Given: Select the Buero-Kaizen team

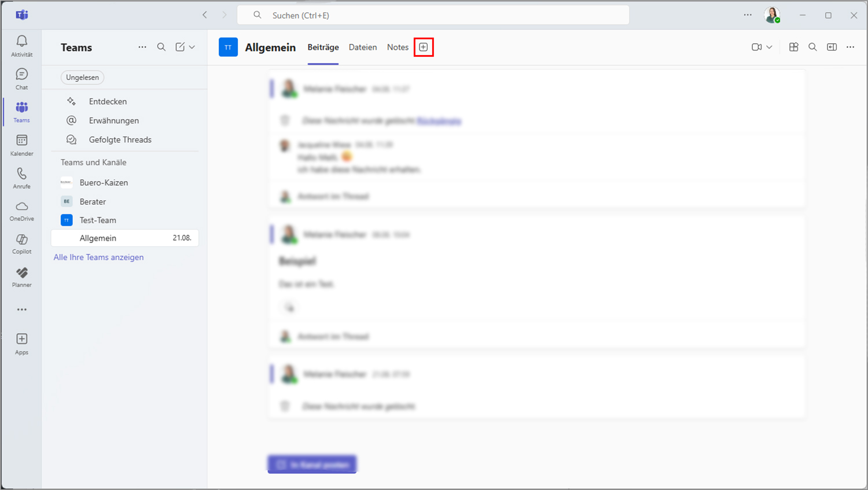Looking at the screenshot, I should (104, 182).
